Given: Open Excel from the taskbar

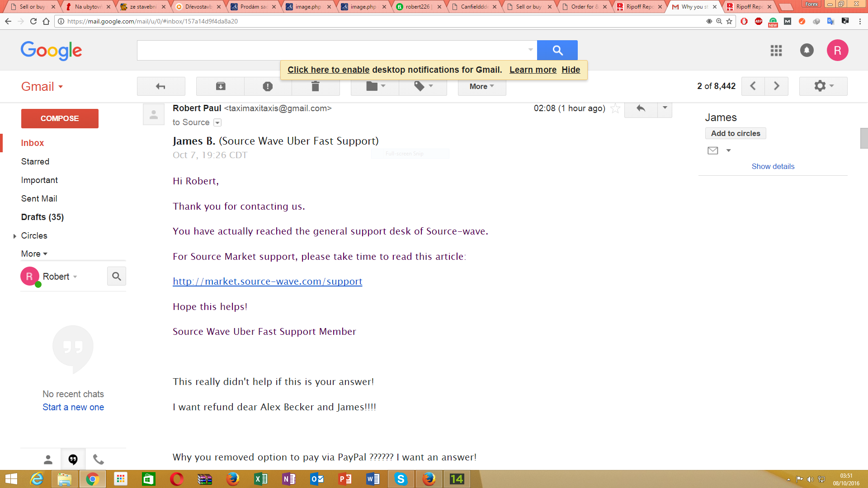Looking at the screenshot, I should click(x=261, y=479).
